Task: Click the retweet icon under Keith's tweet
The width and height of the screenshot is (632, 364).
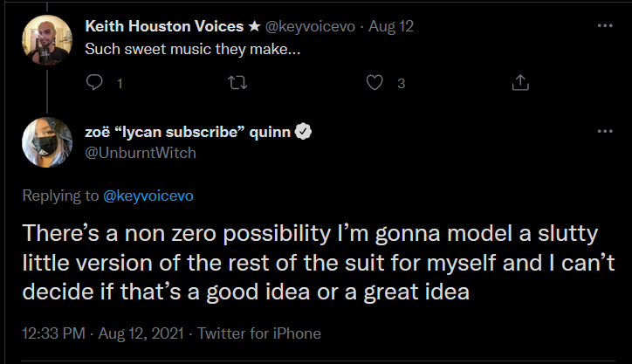Action: pos(237,83)
